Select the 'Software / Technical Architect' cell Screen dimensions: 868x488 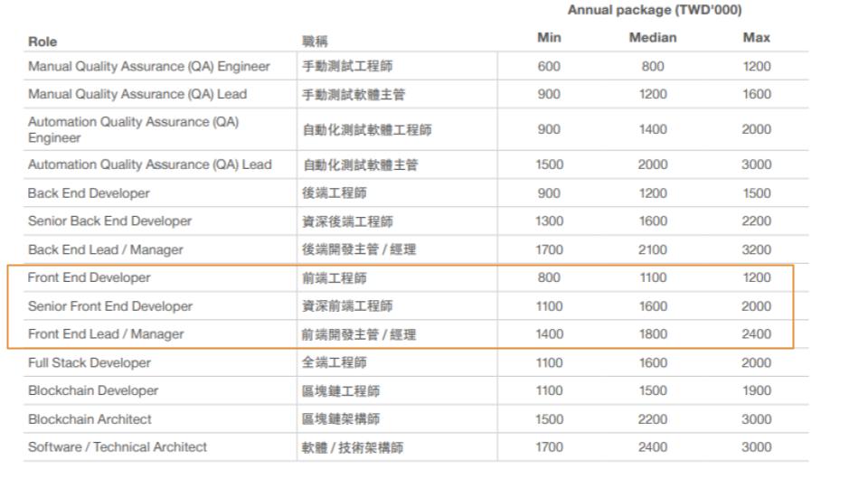click(118, 447)
